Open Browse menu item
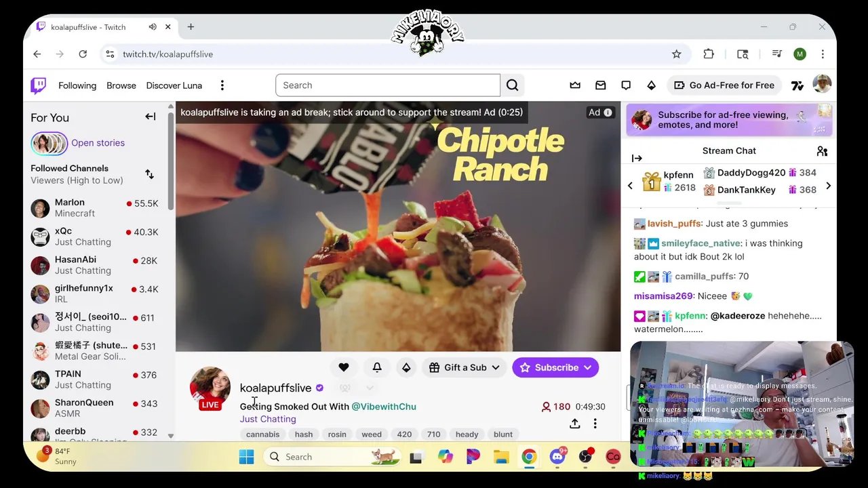The width and height of the screenshot is (868, 488). coord(121,85)
